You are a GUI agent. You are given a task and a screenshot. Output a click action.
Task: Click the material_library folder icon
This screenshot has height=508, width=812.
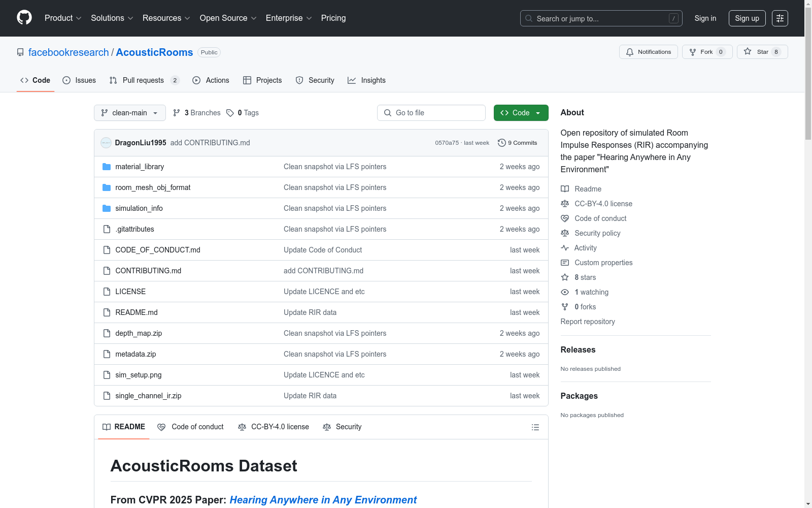click(x=107, y=167)
